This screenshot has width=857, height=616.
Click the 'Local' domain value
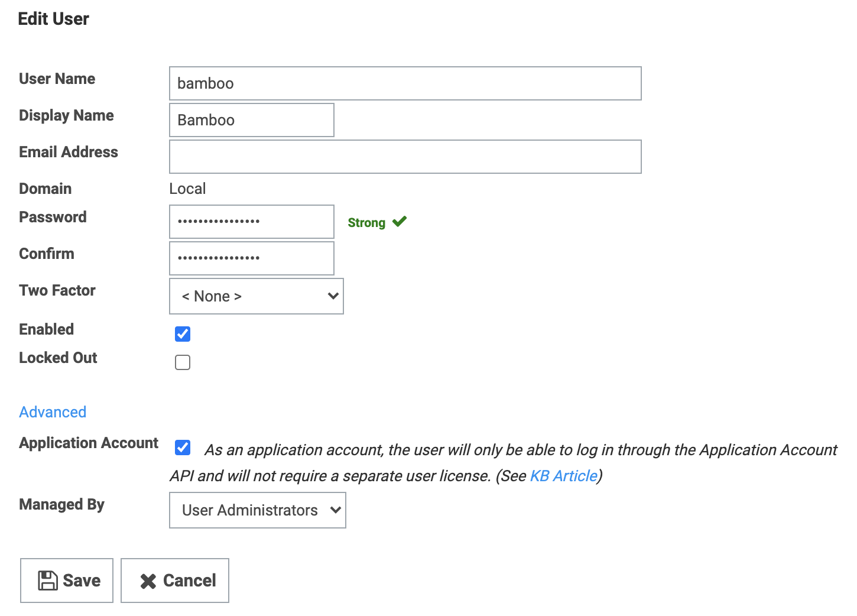[x=187, y=189]
